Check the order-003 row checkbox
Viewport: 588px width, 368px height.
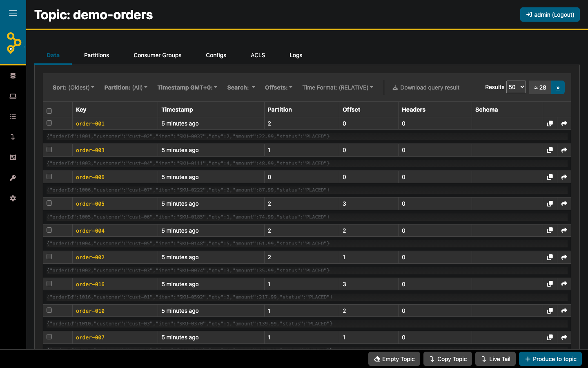(49, 149)
